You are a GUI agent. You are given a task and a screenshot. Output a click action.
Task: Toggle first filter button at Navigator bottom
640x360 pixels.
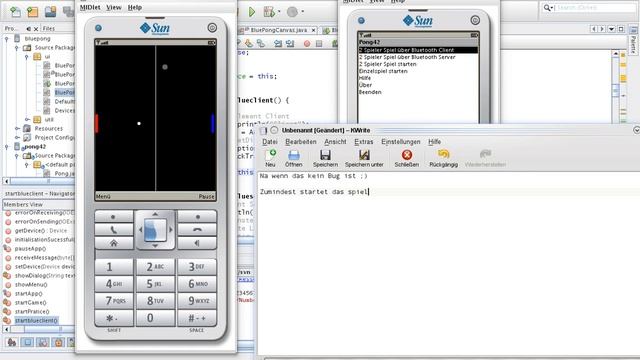click(x=12, y=342)
